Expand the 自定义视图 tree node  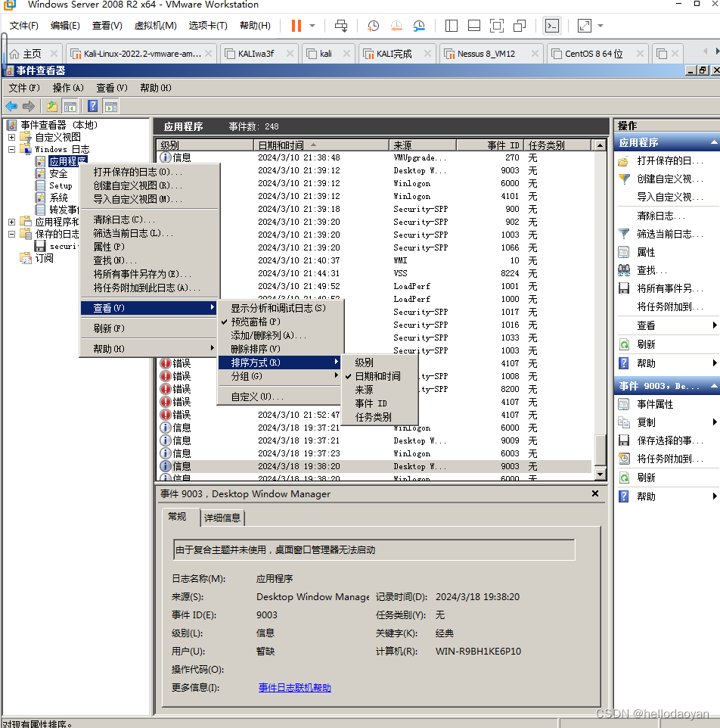(x=12, y=136)
